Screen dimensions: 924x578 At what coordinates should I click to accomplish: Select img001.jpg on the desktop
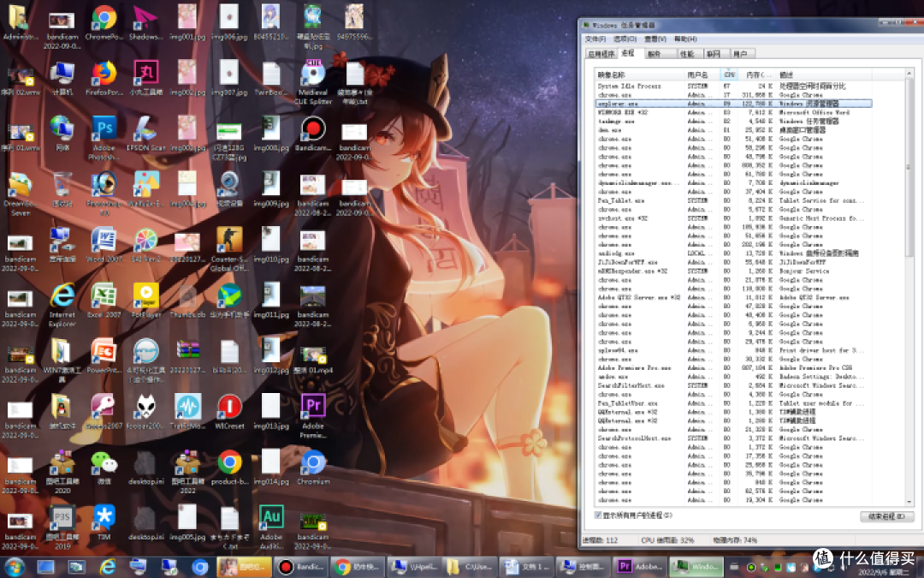(187, 22)
